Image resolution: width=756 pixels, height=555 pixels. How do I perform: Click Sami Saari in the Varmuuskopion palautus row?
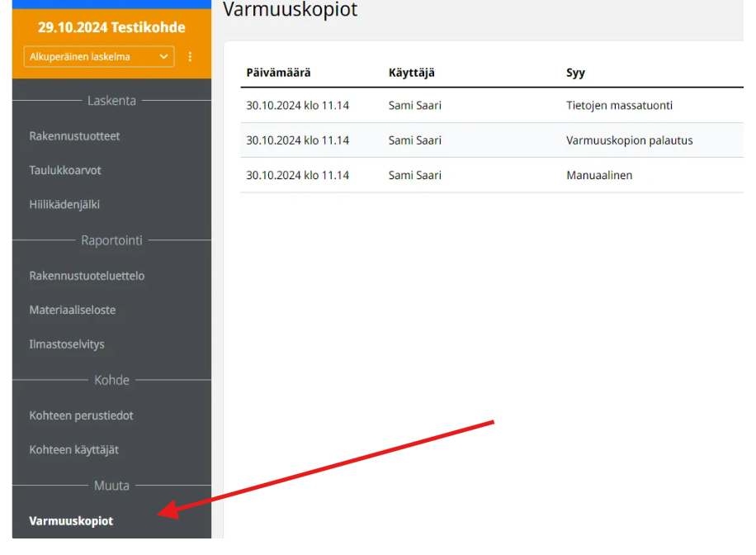(414, 140)
